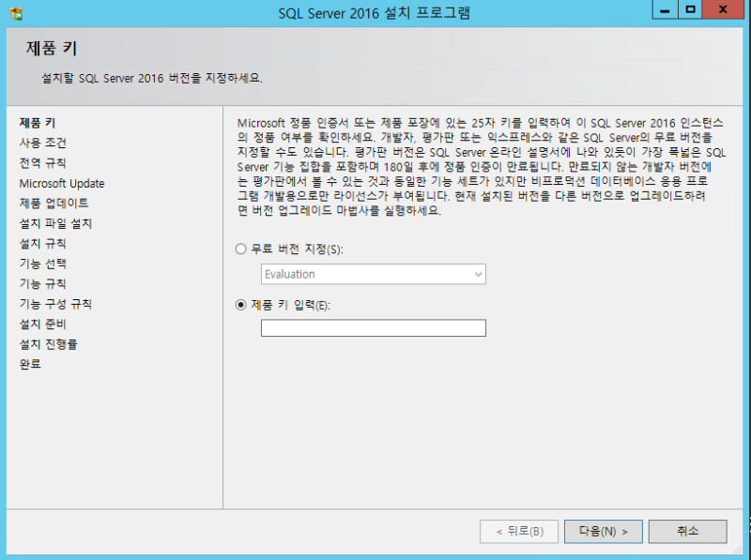Click the 뒤로(B) button

tap(519, 531)
